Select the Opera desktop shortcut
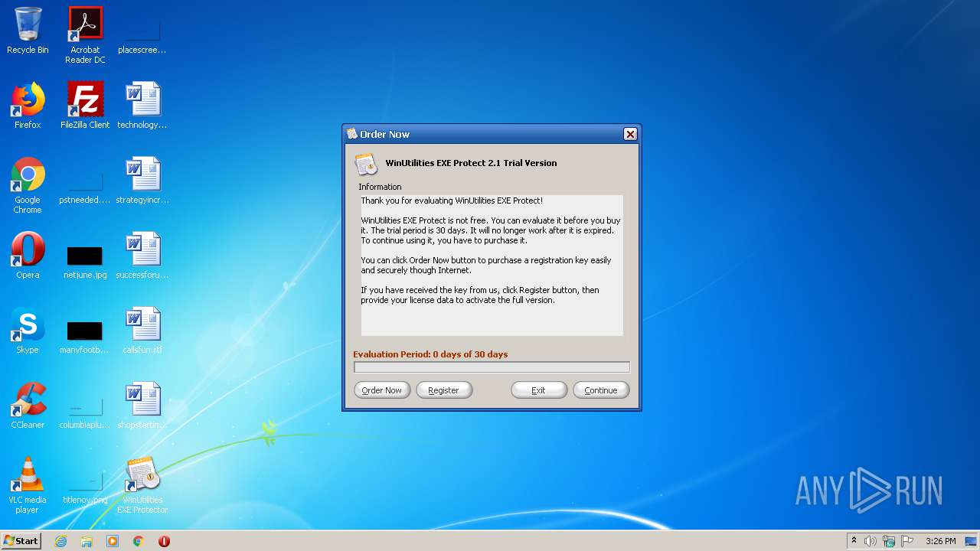 point(28,256)
